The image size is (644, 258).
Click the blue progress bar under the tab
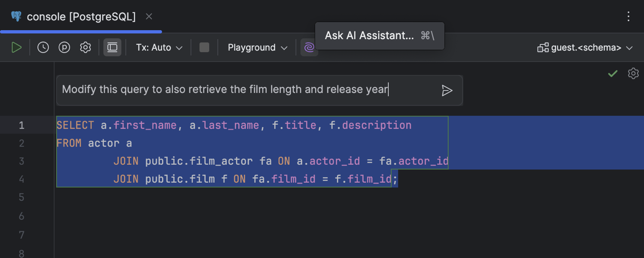tap(81, 31)
